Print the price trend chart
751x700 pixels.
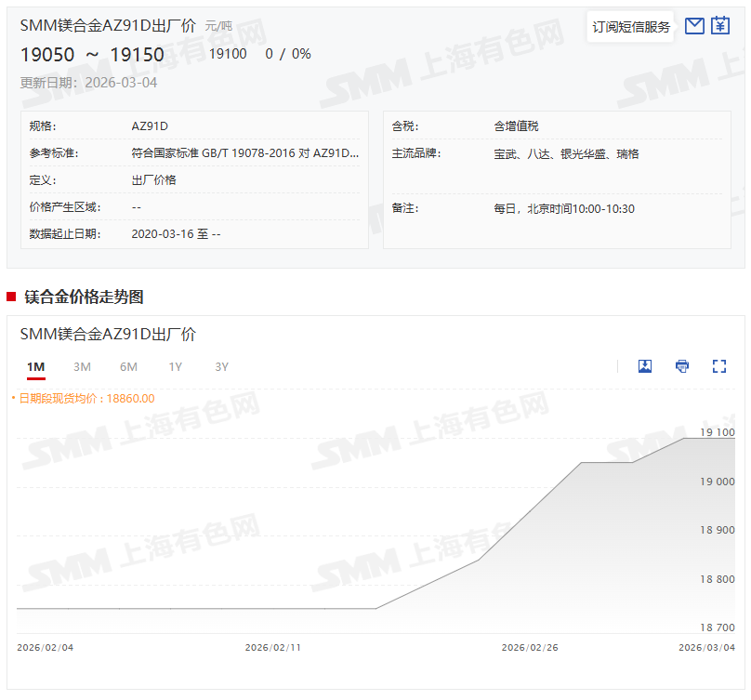(682, 366)
